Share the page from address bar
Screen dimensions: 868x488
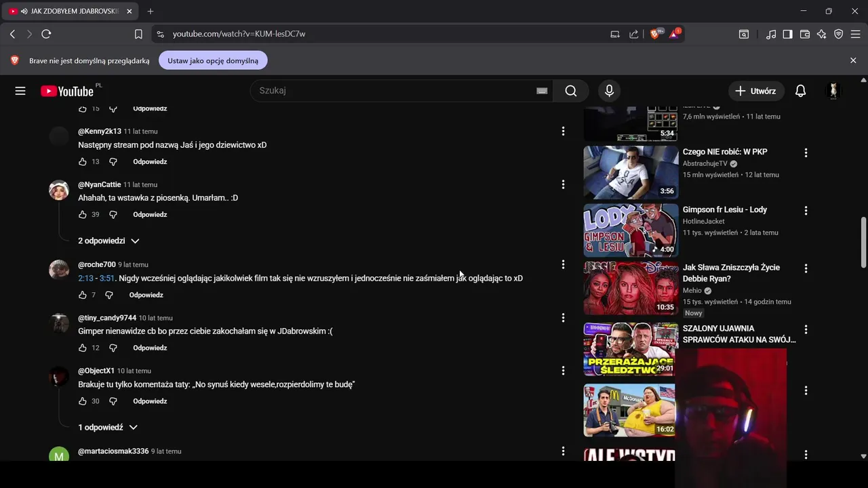[x=634, y=34]
